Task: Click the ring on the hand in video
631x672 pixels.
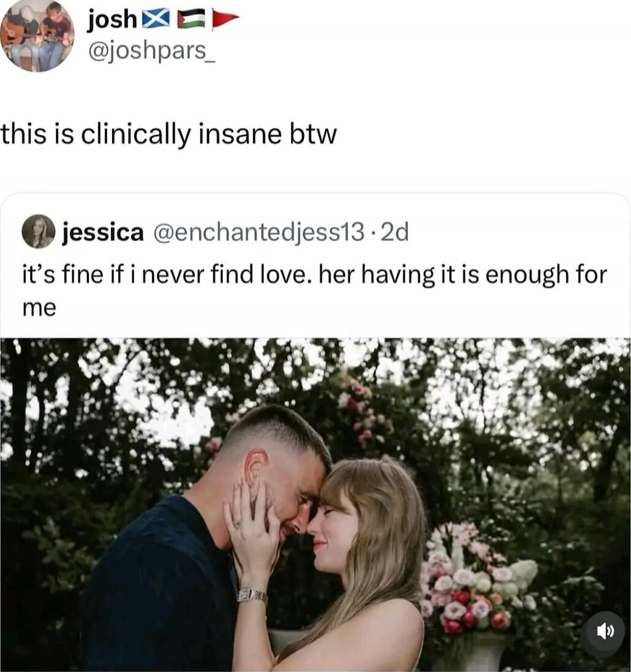Action: click(x=236, y=524)
